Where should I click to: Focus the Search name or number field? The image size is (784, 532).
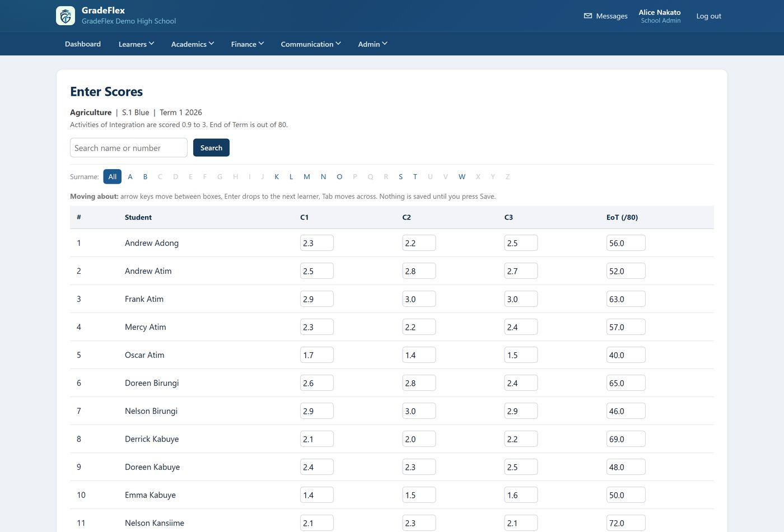(x=129, y=147)
